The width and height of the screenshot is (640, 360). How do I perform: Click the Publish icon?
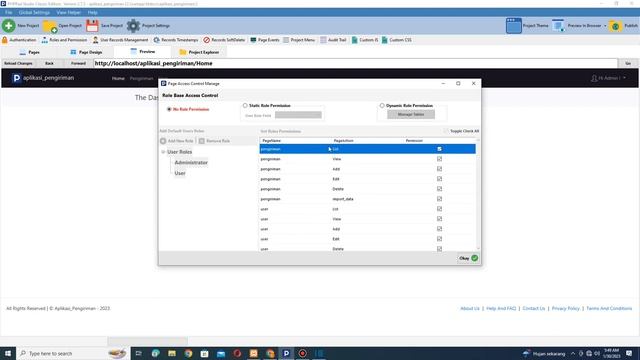click(615, 26)
